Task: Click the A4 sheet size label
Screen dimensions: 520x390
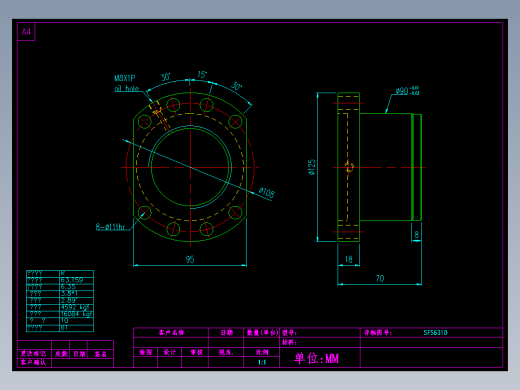Action: pyautogui.click(x=26, y=32)
